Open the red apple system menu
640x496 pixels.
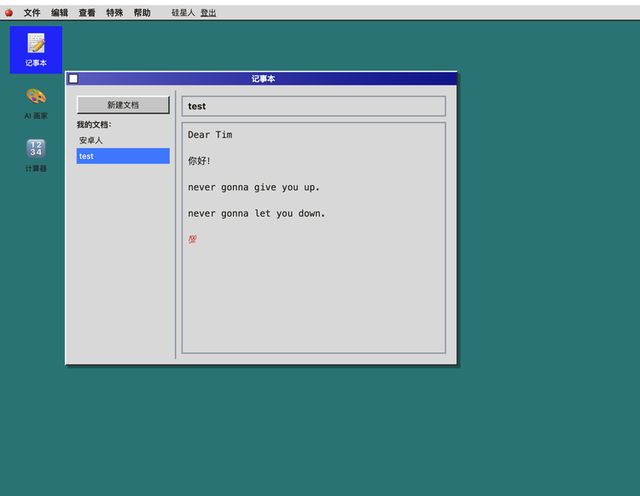click(9, 13)
